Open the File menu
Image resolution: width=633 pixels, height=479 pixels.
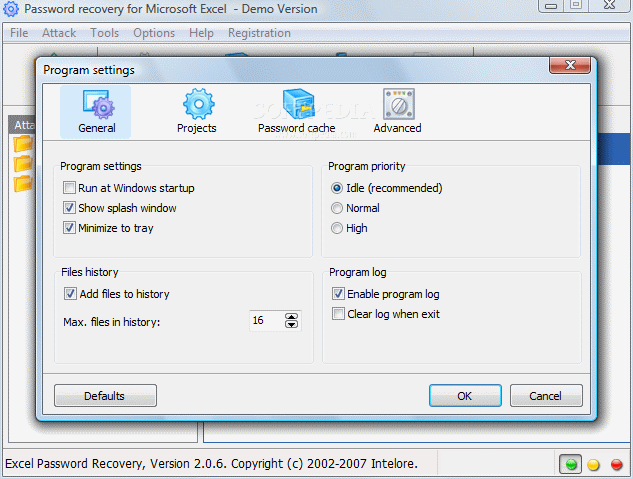click(19, 33)
